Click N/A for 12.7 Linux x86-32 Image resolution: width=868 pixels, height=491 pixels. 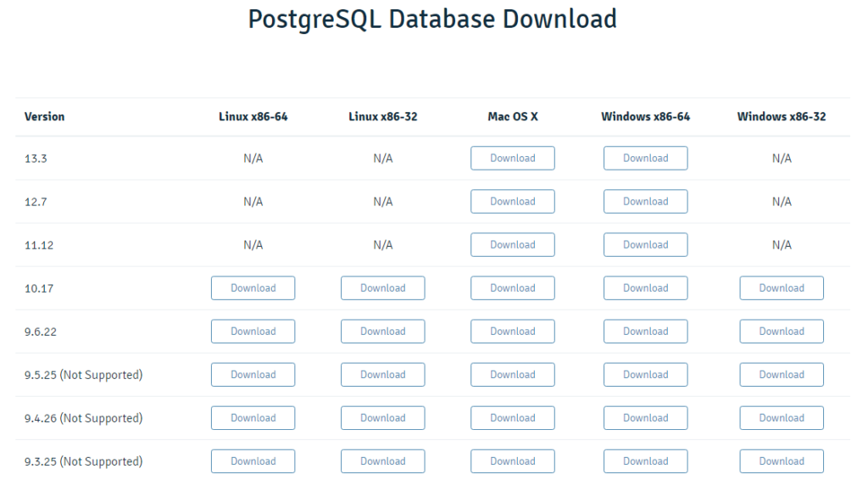(383, 202)
